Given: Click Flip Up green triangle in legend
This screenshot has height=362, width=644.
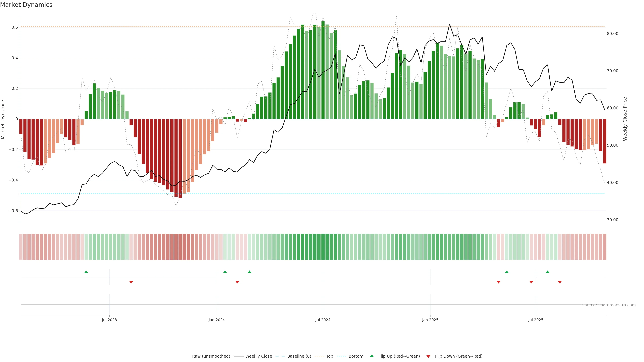Looking at the screenshot, I should pos(372,356).
